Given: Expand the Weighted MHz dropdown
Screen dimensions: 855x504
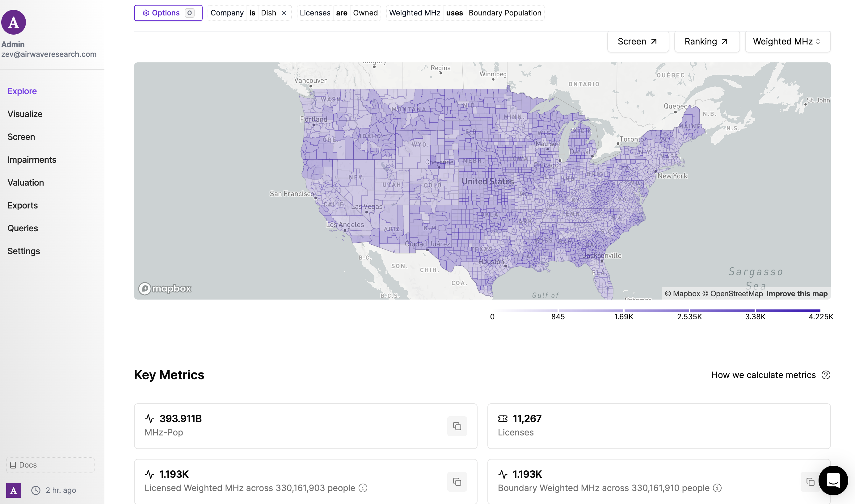Looking at the screenshot, I should pos(787,41).
